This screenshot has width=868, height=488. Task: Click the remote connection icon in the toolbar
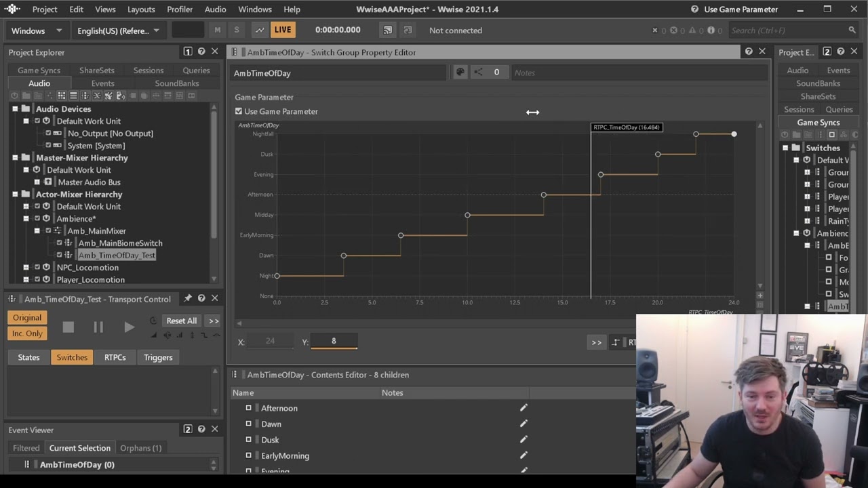point(387,30)
